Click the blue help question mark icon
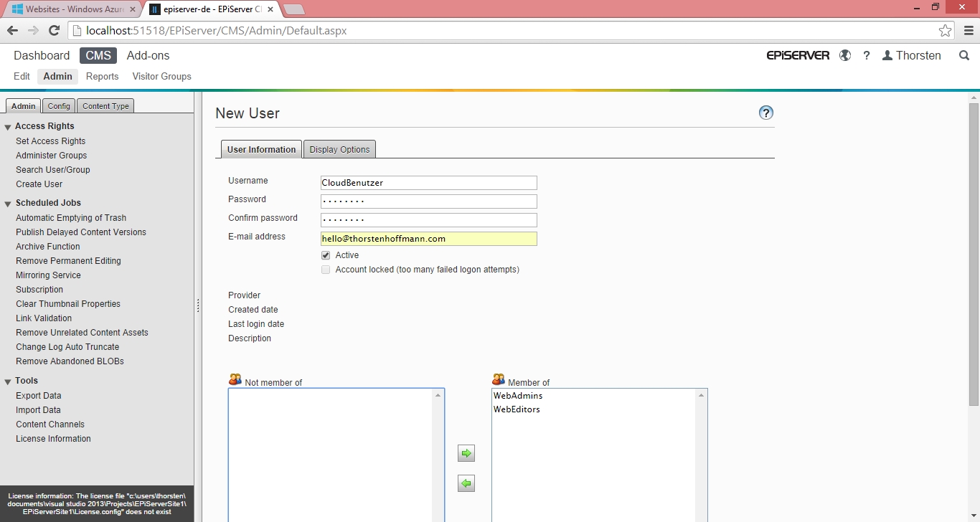Viewport: 980px width, 522px height. [x=765, y=113]
